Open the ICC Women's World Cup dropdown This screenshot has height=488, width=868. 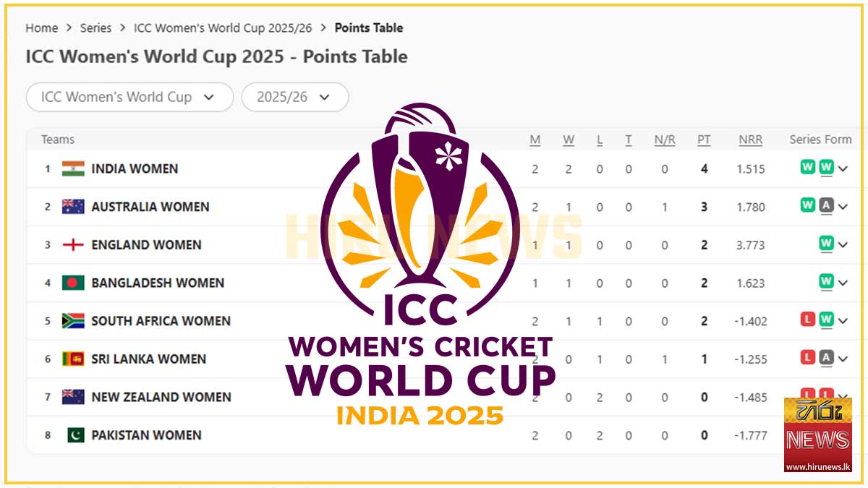pyautogui.click(x=129, y=97)
